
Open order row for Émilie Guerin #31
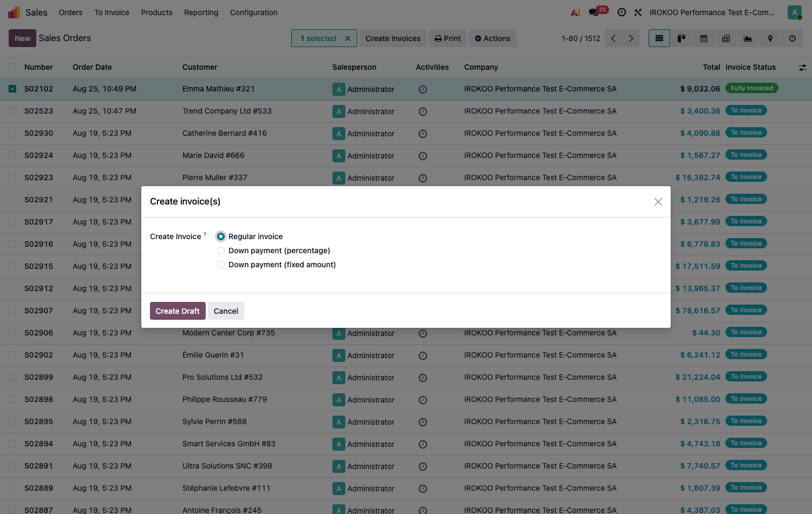tap(406, 355)
